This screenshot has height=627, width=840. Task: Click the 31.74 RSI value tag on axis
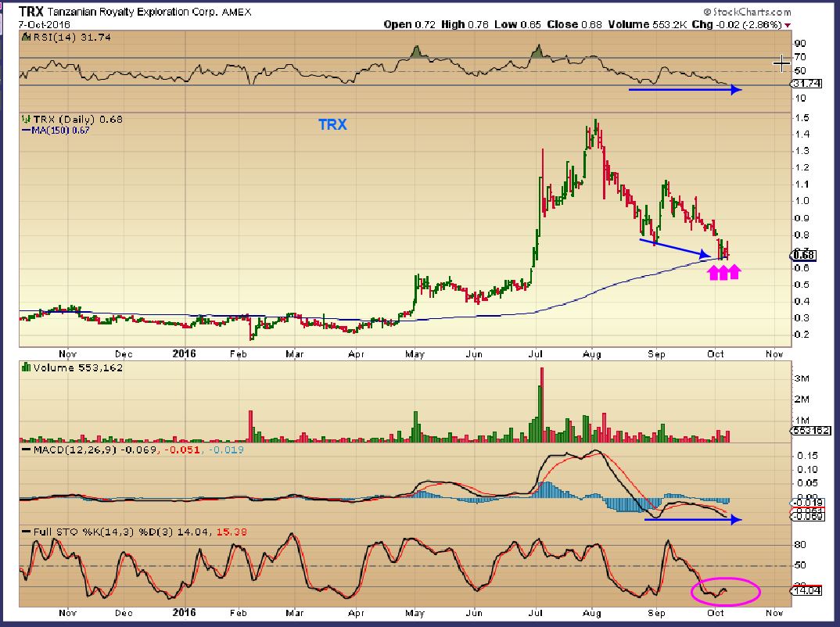[x=806, y=84]
